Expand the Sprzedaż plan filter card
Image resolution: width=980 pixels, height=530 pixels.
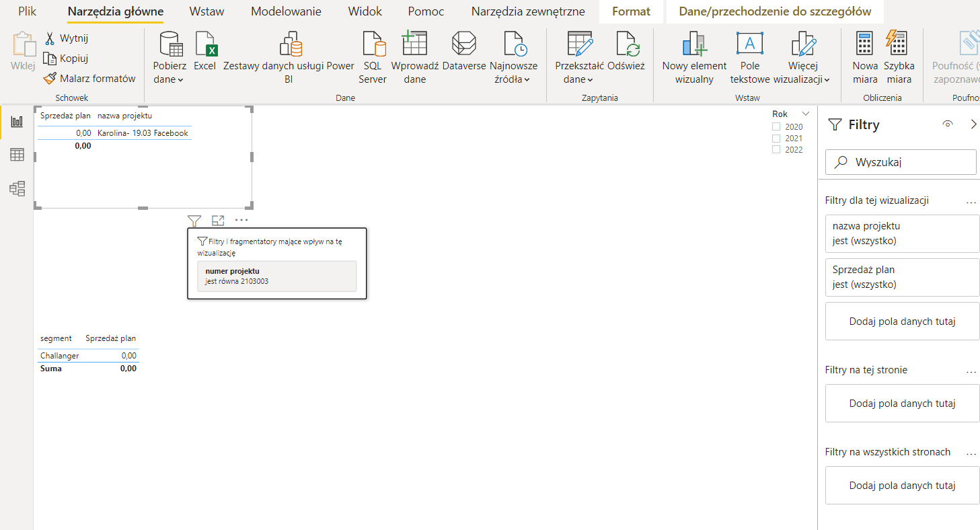(x=902, y=277)
